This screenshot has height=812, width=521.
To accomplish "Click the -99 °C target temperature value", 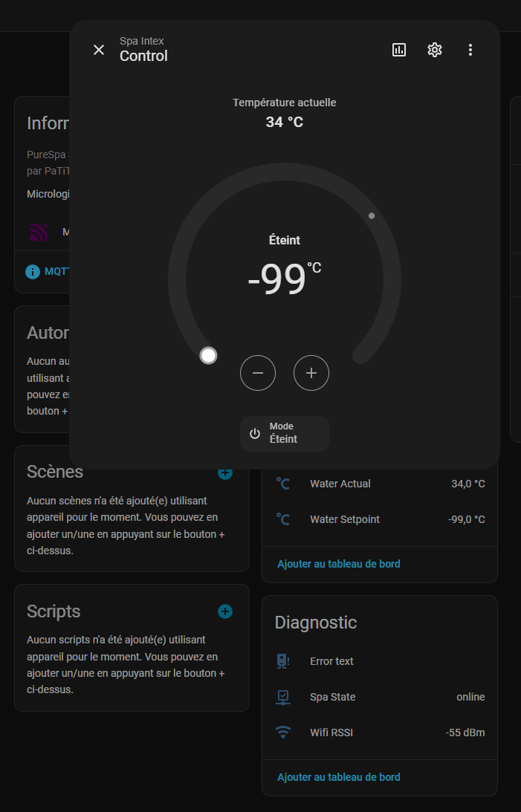I will [x=278, y=280].
